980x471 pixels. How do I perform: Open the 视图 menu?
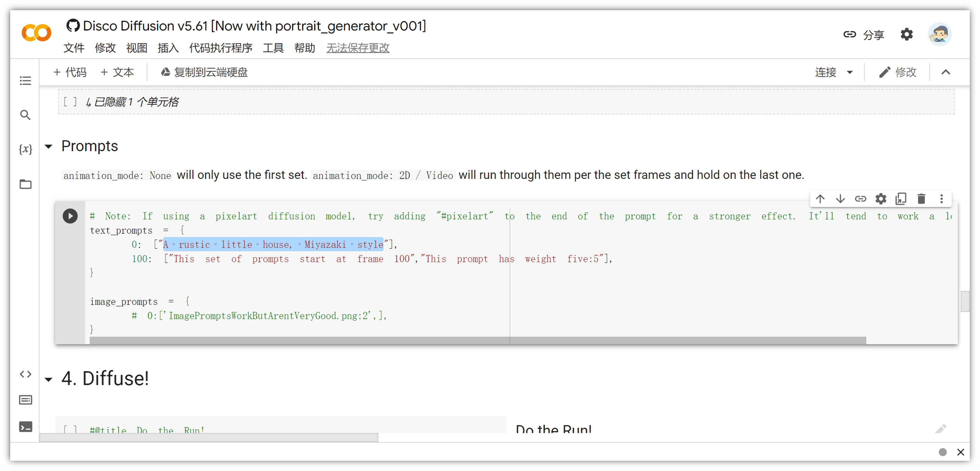coord(137,48)
